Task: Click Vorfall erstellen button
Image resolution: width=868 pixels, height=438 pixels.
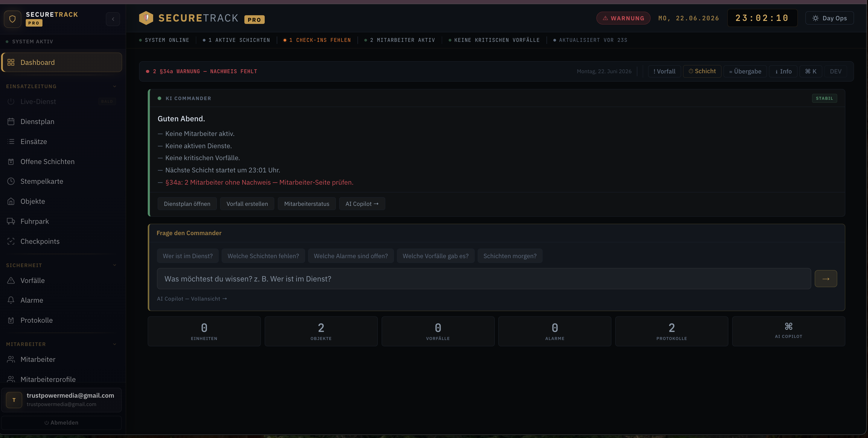Action: [247, 204]
